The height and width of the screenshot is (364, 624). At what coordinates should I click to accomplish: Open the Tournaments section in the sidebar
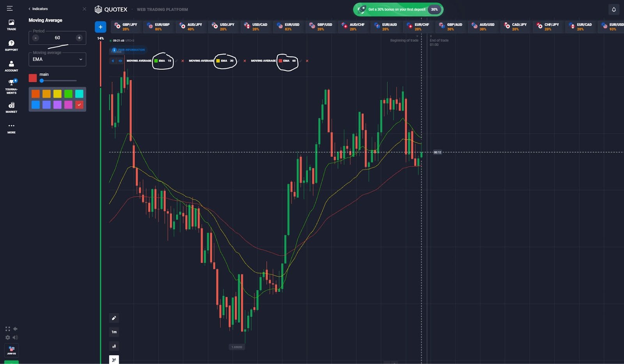click(x=11, y=86)
